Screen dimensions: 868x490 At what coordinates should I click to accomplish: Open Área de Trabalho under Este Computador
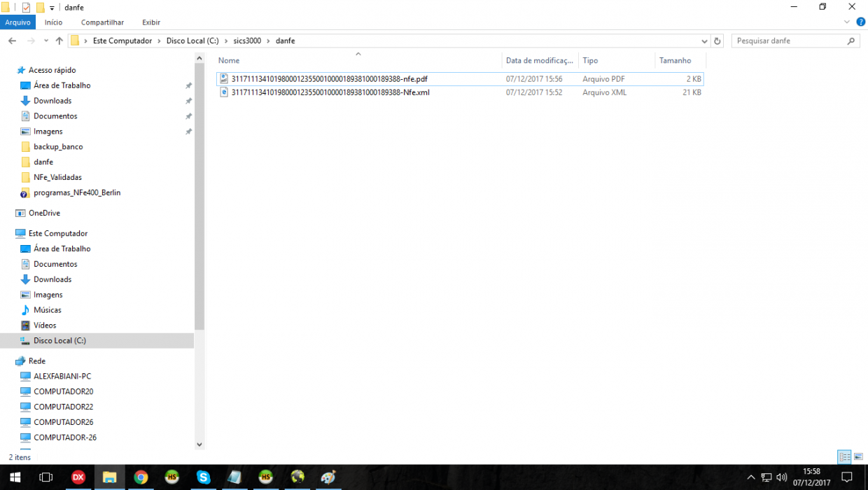(62, 248)
